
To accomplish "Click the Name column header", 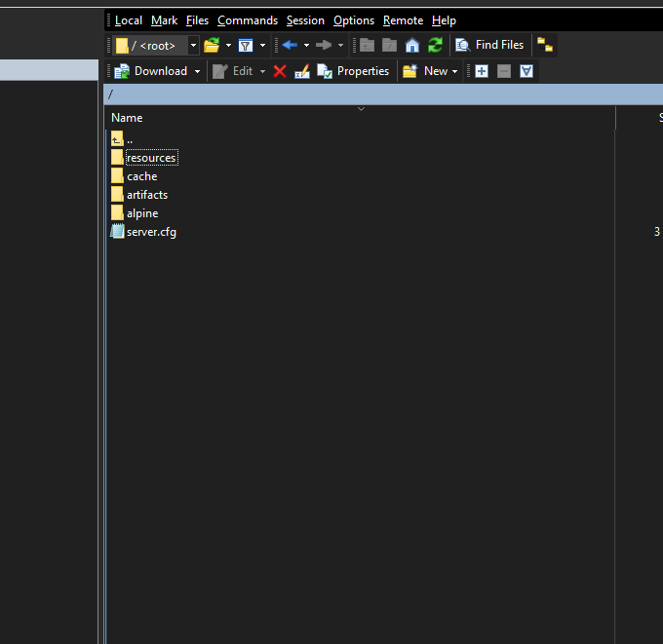I will click(127, 118).
